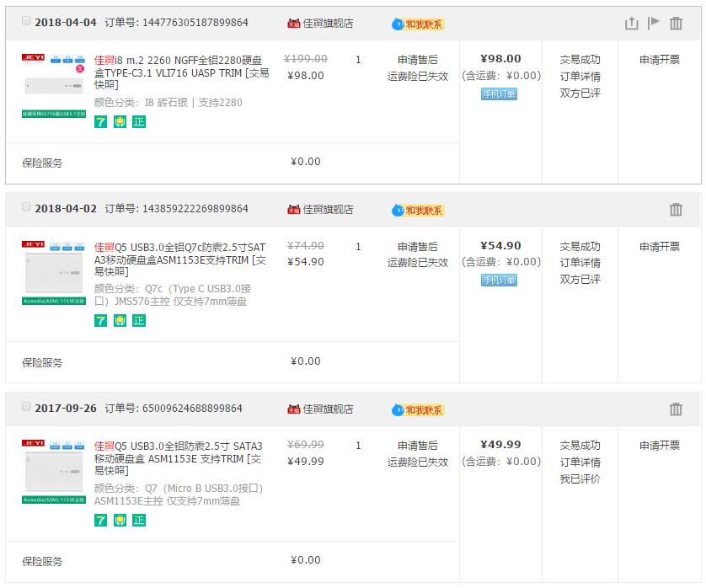706x588 pixels.
Task: Click 交易成功 status on the ¥98.00 order
Action: click(580, 60)
